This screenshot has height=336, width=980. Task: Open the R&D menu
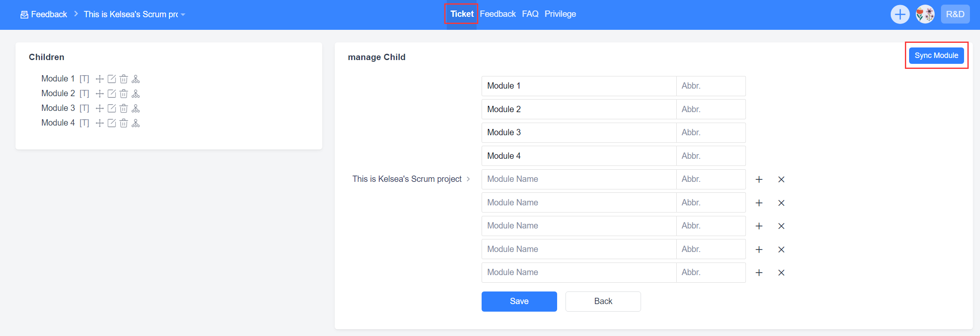[x=955, y=14]
